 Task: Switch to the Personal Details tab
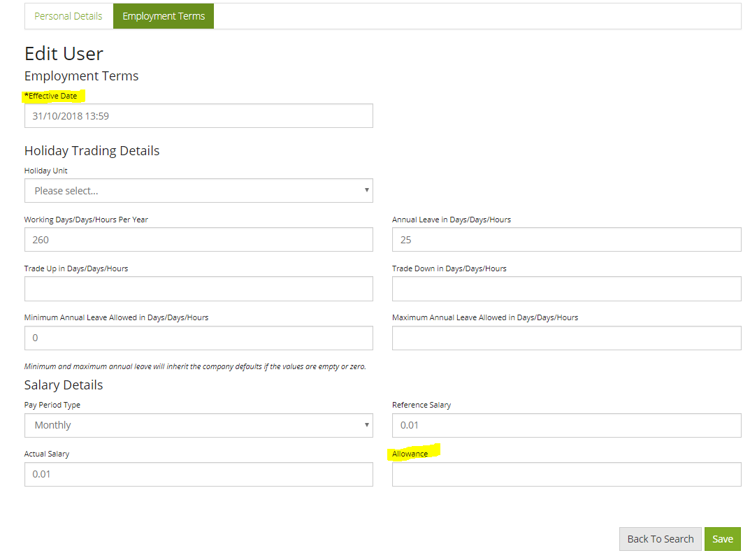68,15
